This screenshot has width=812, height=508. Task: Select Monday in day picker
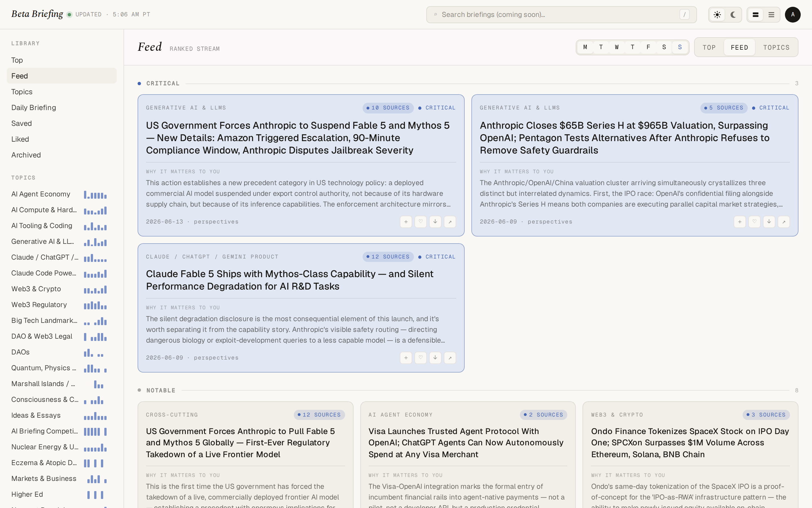(x=585, y=47)
